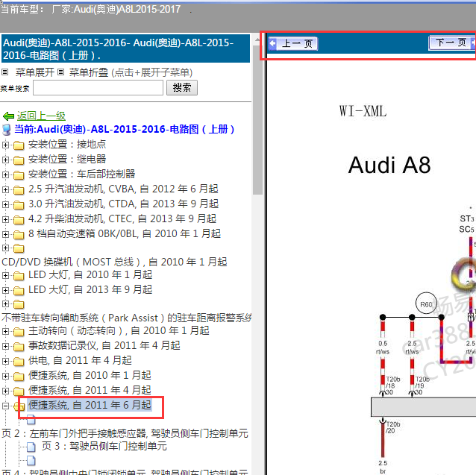
Task: Click folder icon of 供电 2011 年 4 月
Action: pyautogui.click(x=19, y=361)
